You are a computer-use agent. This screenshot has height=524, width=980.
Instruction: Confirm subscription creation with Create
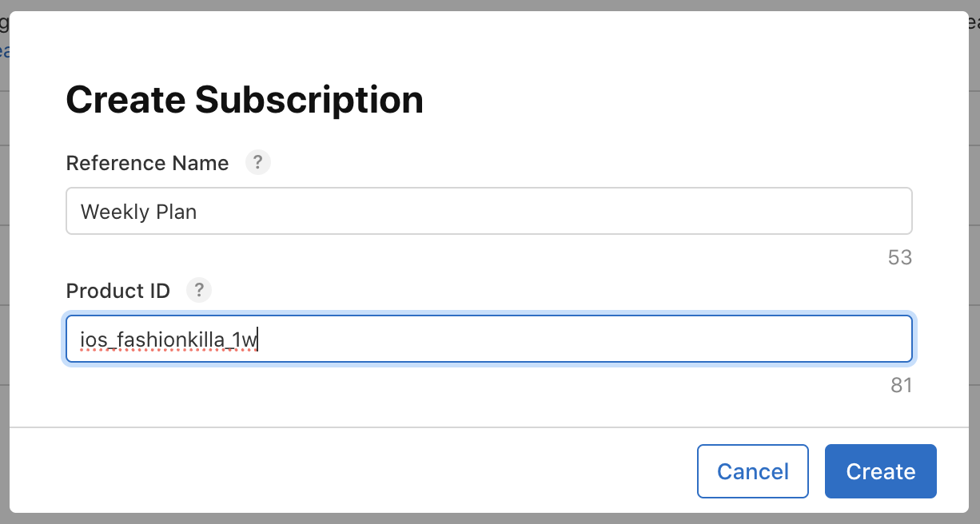pyautogui.click(x=880, y=470)
